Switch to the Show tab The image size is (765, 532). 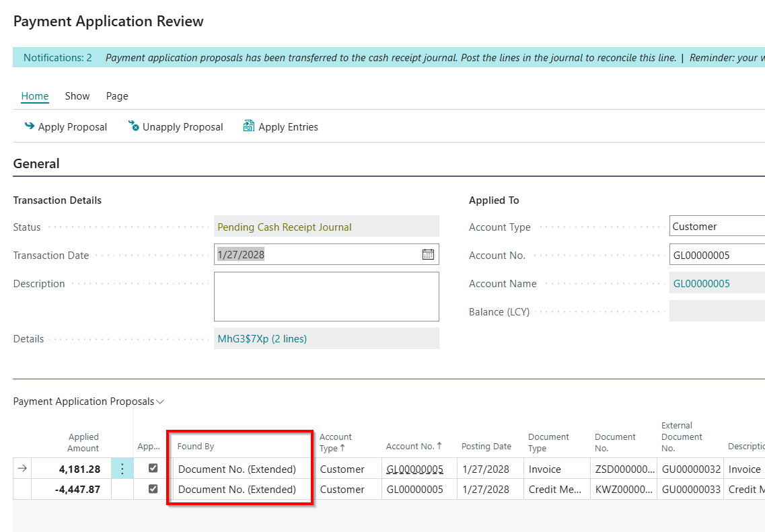[x=77, y=96]
